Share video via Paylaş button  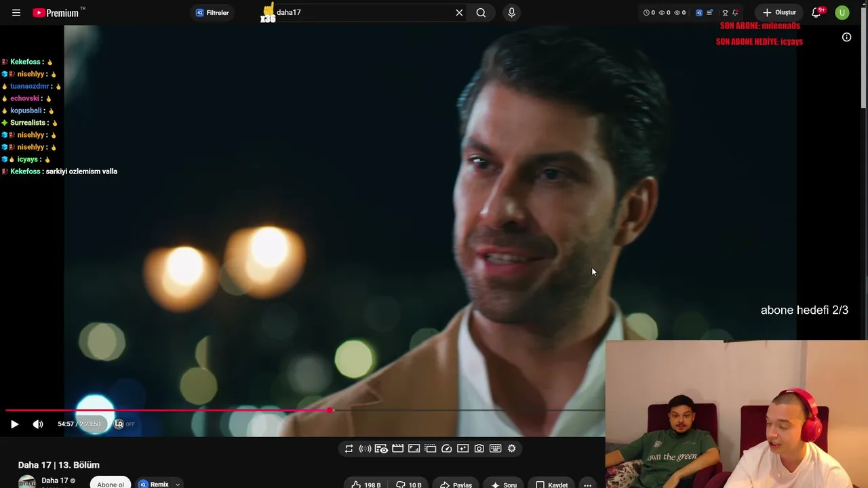tap(456, 484)
